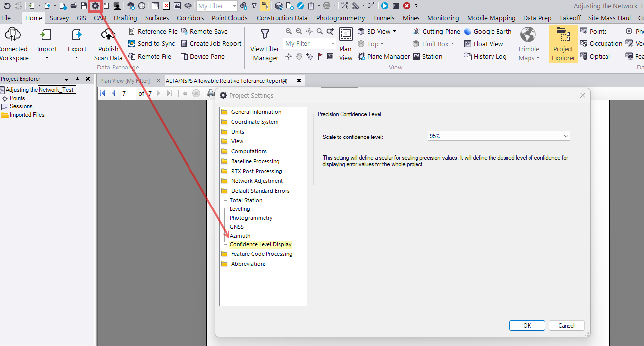Image resolution: width=644 pixels, height=346 pixels.
Task: Close the Project Settings dialog
Action: click(582, 95)
